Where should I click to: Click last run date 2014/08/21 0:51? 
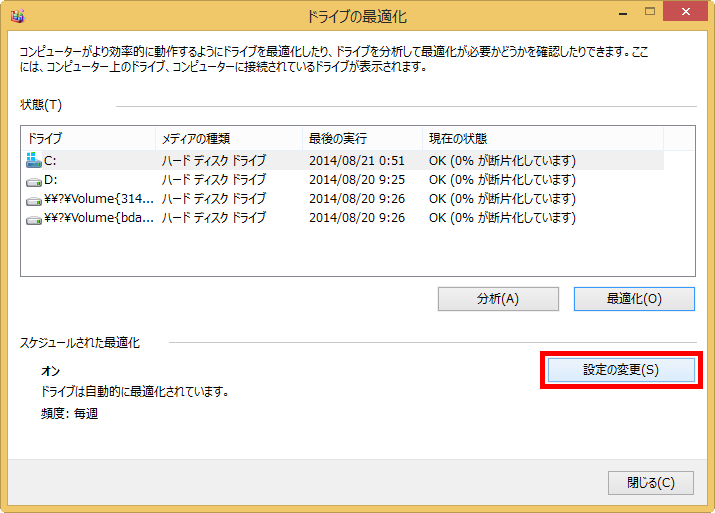click(x=357, y=161)
